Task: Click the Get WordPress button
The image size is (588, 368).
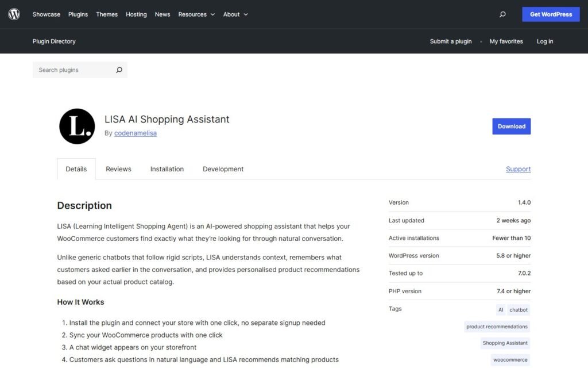Action: pyautogui.click(x=551, y=14)
